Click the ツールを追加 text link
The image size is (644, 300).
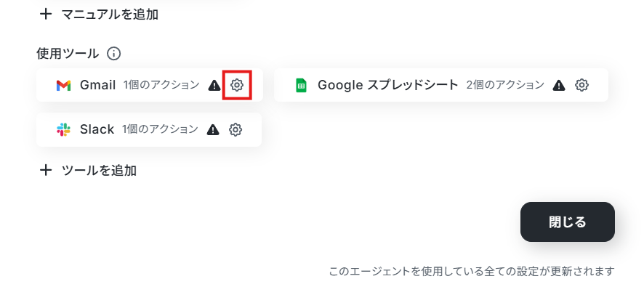tap(99, 170)
